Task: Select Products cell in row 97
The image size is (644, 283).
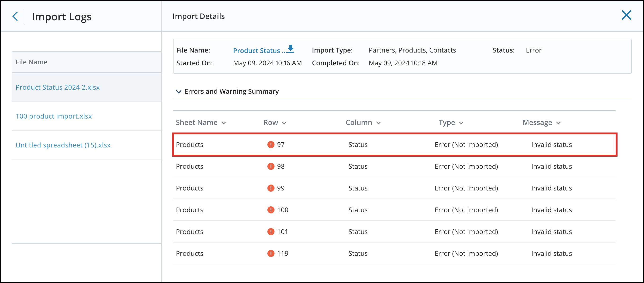Action: [190, 144]
